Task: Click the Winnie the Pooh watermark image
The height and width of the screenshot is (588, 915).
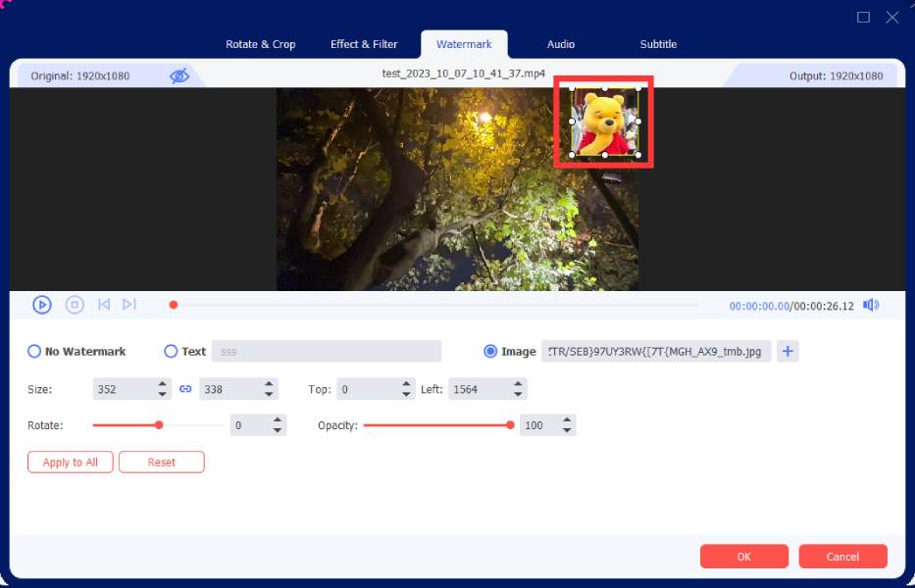Action: [x=604, y=122]
